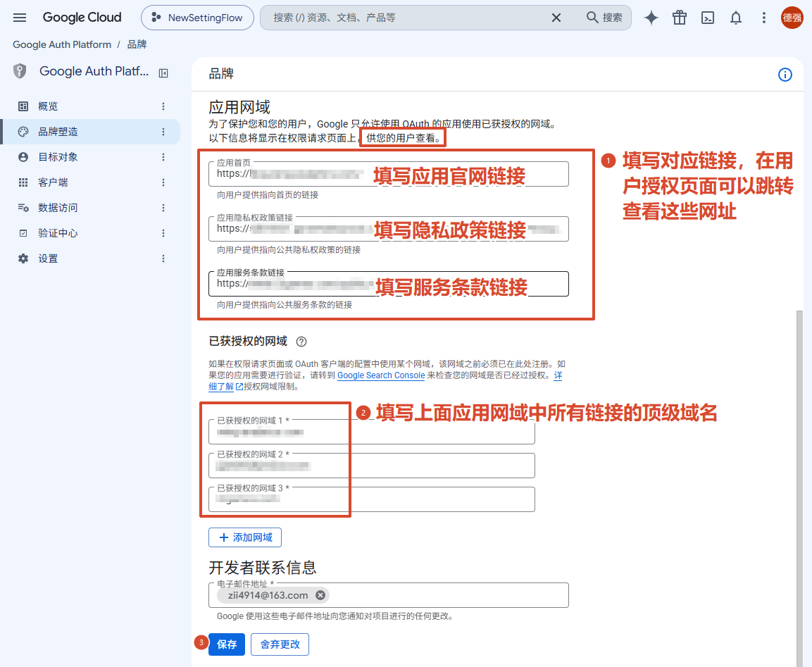Click the 品牌塑造 palette icon
812x667 pixels.
coord(23,132)
